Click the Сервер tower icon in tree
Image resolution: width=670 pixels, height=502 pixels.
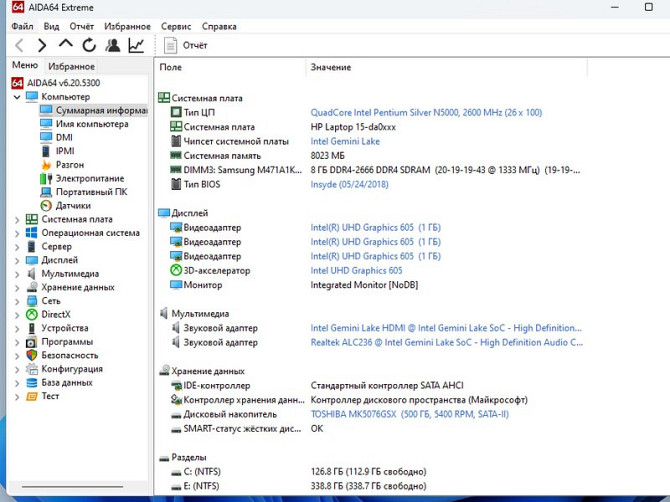point(32,247)
